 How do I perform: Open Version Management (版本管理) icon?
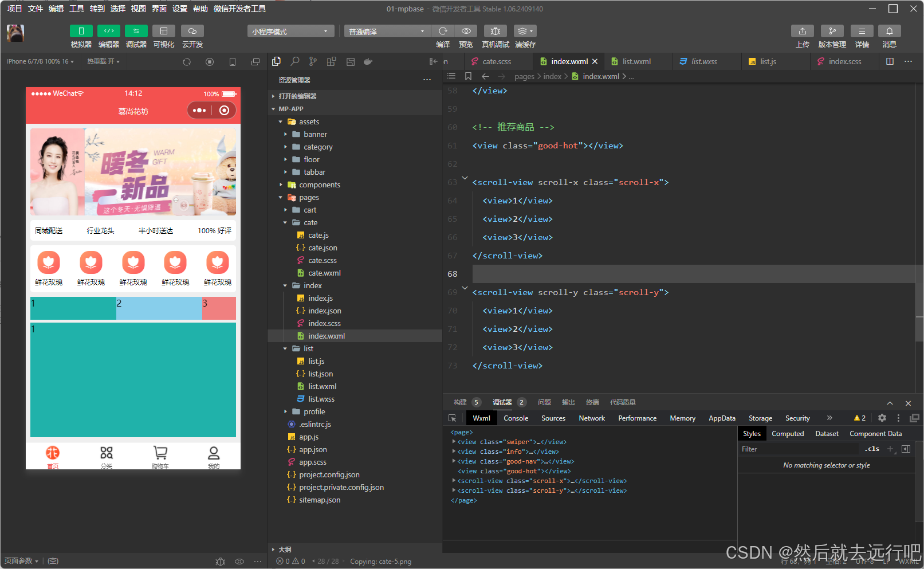832,32
